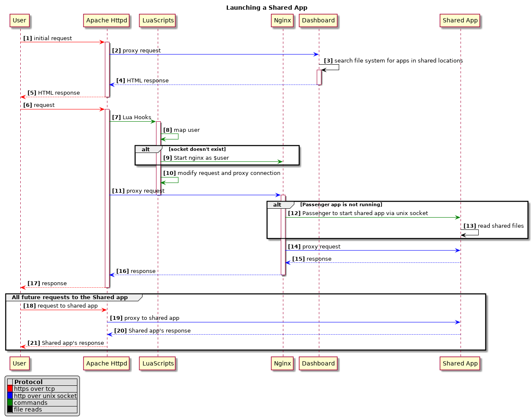Click the bottom Dashboard participant box
The height and width of the screenshot is (420, 532).
click(318, 363)
